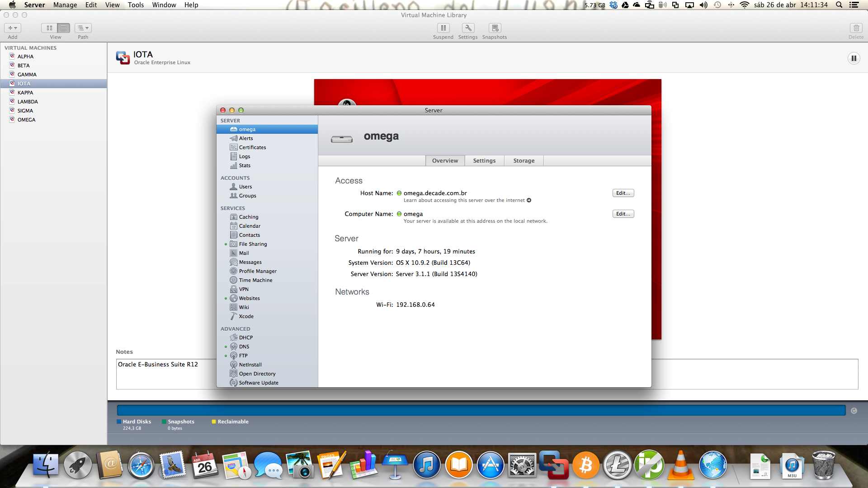The image size is (868, 488).
Task: Open Spotlight search in menu bar
Action: (x=839, y=5)
